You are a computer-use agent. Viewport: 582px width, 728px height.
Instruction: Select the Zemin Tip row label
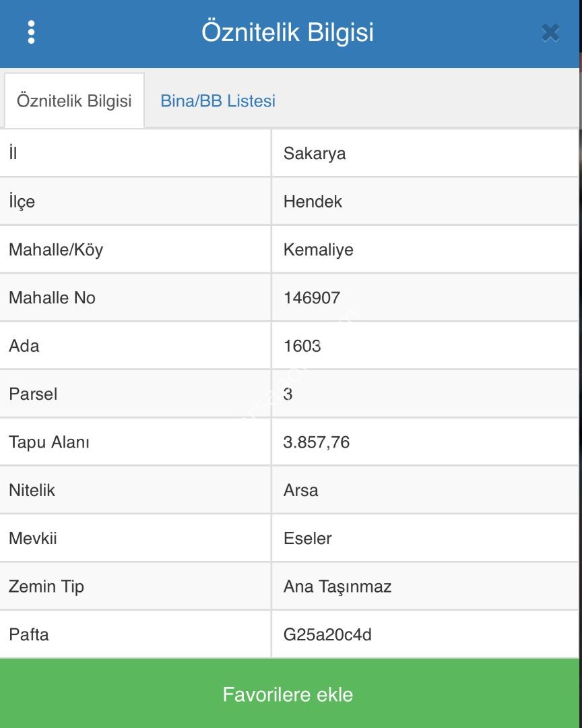click(46, 586)
